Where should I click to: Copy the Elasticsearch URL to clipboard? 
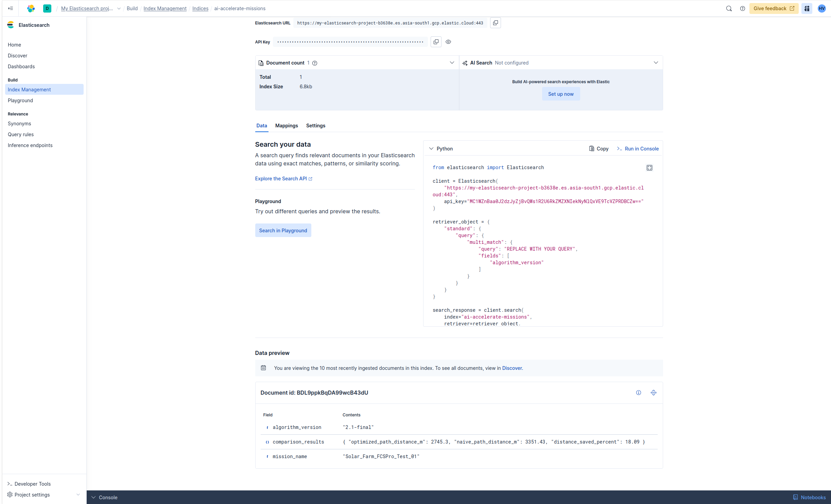495,23
